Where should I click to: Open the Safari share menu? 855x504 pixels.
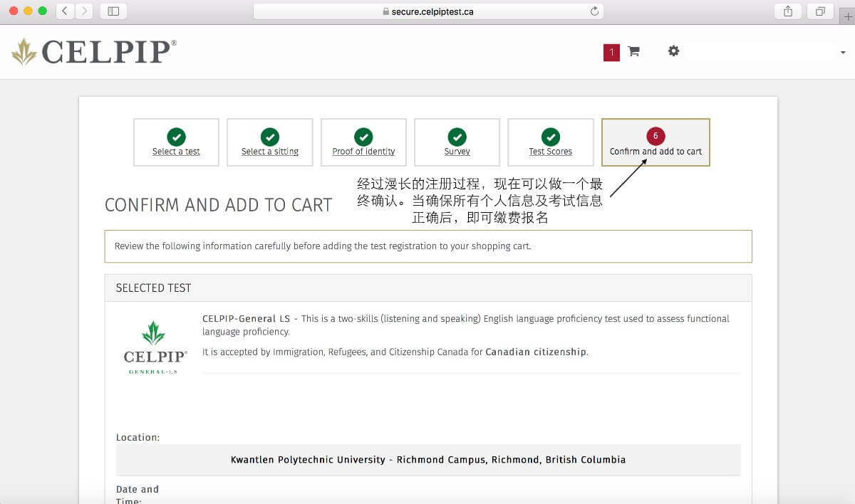(x=788, y=11)
